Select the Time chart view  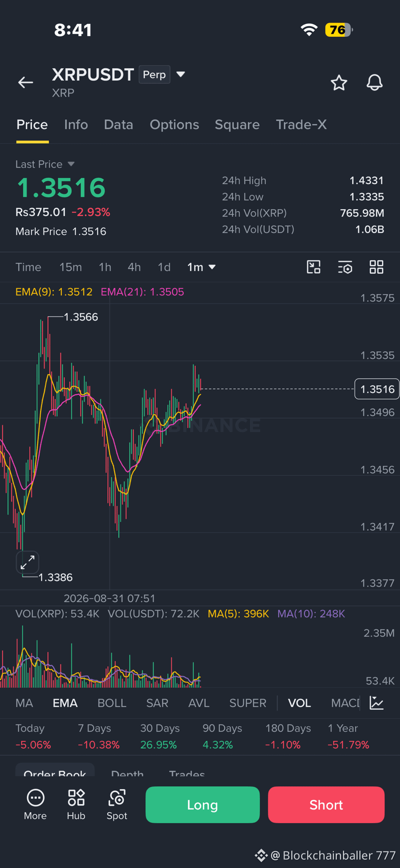[x=29, y=267]
